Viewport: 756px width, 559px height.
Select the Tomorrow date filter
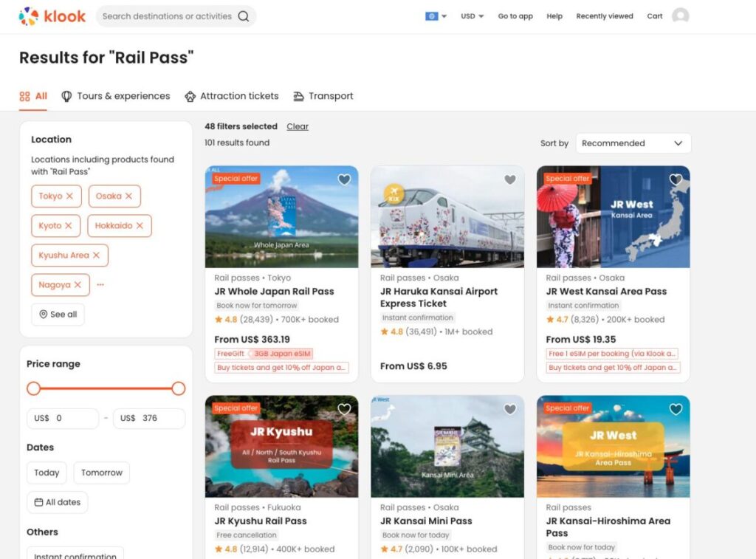[x=102, y=473]
